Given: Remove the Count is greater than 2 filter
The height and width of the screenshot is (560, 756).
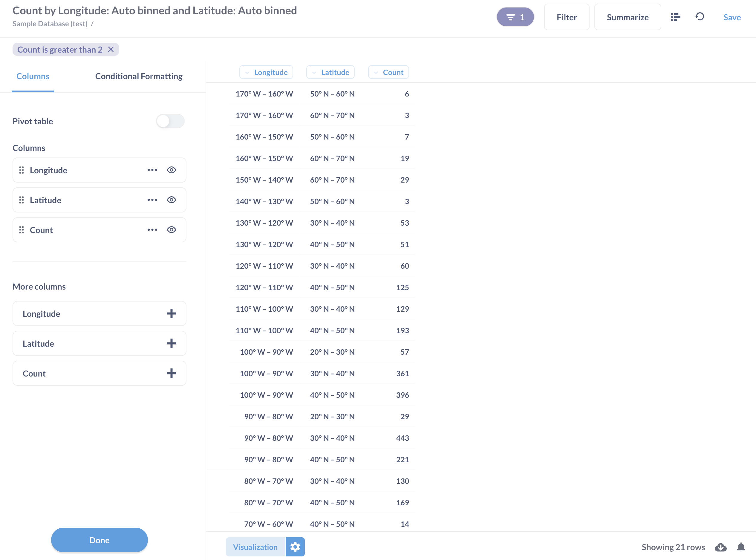Looking at the screenshot, I should click(x=111, y=50).
